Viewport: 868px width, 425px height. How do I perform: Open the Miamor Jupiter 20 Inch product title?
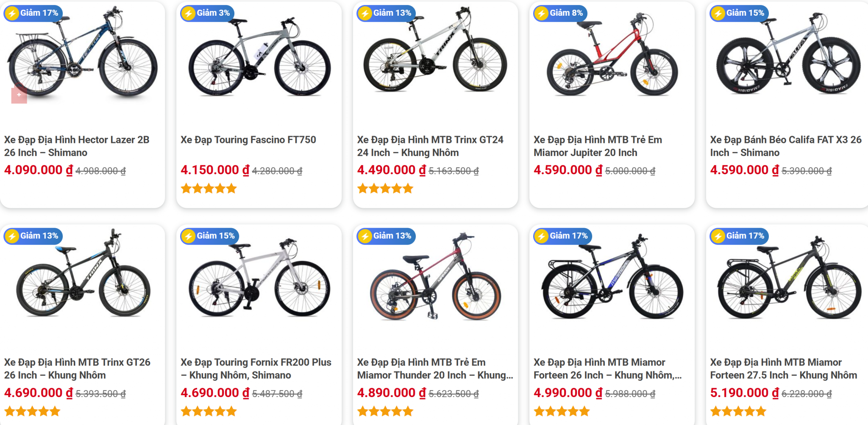click(598, 146)
